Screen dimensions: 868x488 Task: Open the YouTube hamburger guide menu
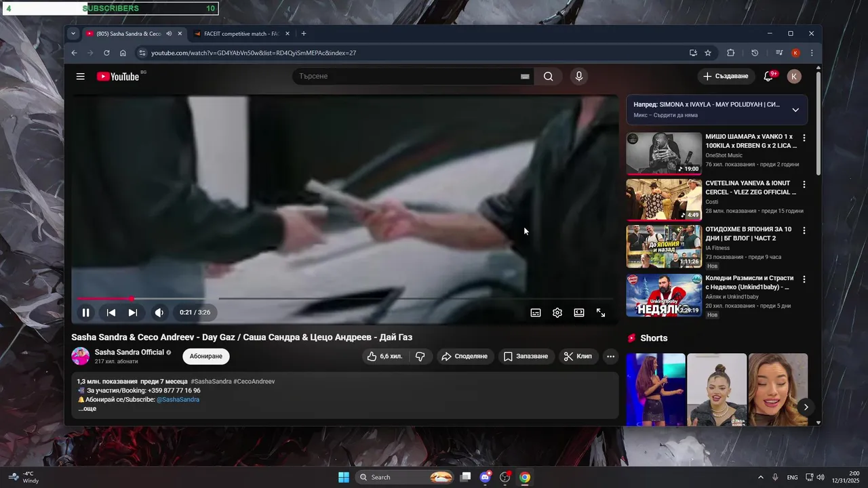point(81,77)
